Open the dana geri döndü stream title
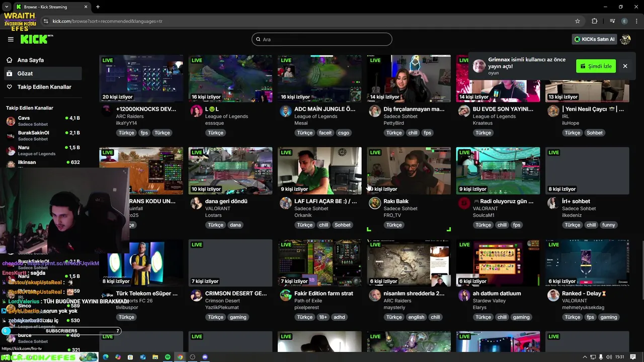The width and height of the screenshot is (644, 362). [x=226, y=201]
